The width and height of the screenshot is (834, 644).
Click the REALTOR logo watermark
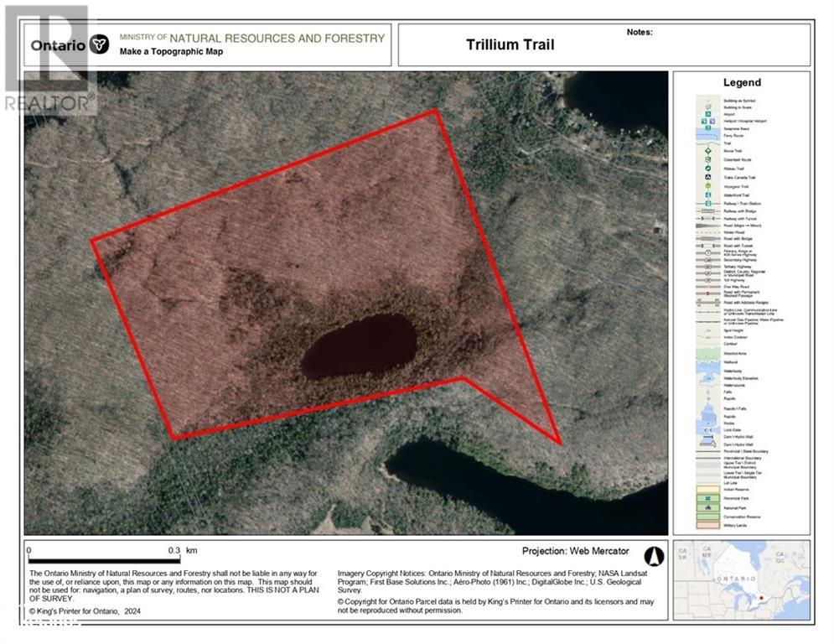coord(48,59)
